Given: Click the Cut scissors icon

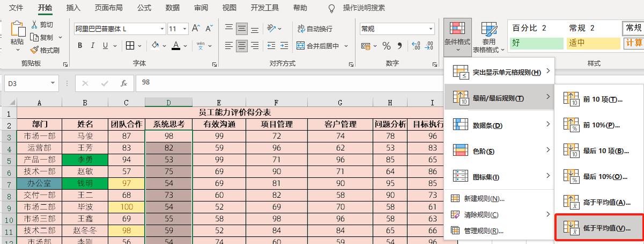Looking at the screenshot, I should click(x=34, y=25).
